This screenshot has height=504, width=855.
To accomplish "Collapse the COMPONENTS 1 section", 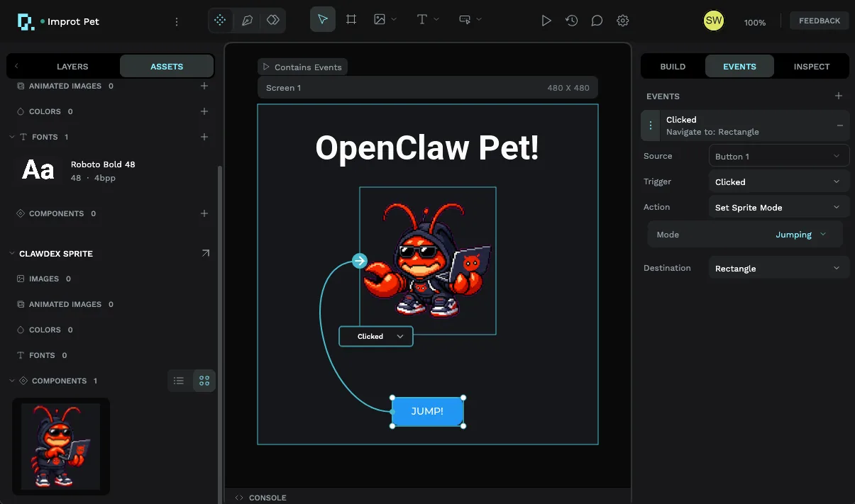I will pos(12,381).
